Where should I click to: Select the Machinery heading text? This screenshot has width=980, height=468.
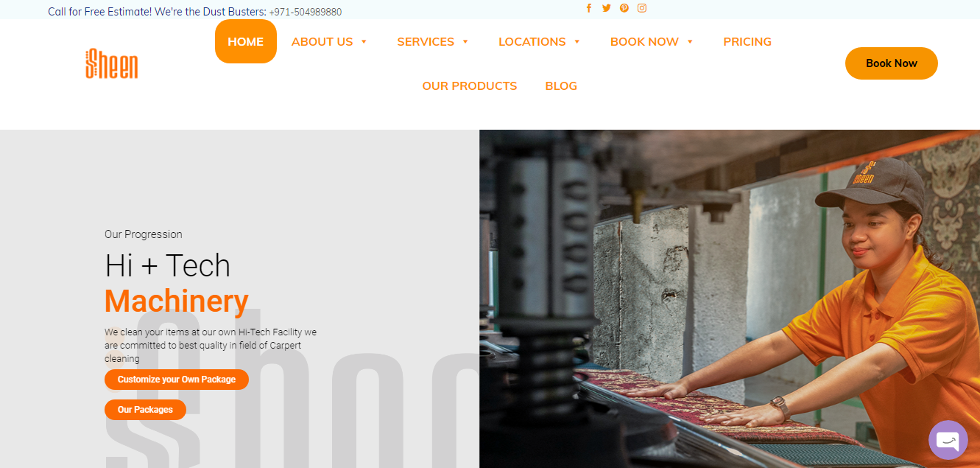pyautogui.click(x=177, y=301)
